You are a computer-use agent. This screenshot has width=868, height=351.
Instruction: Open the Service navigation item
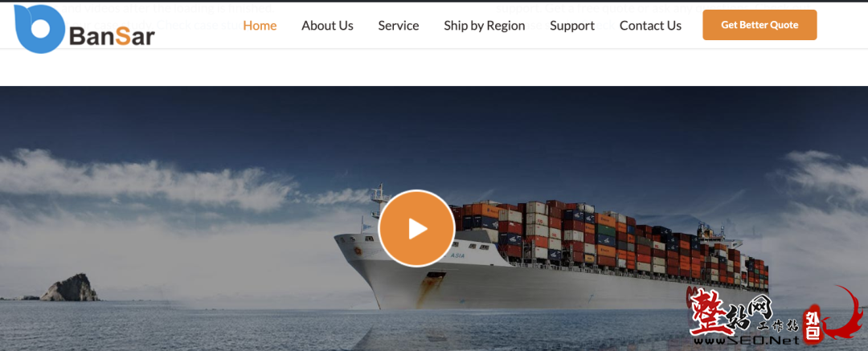tap(399, 26)
